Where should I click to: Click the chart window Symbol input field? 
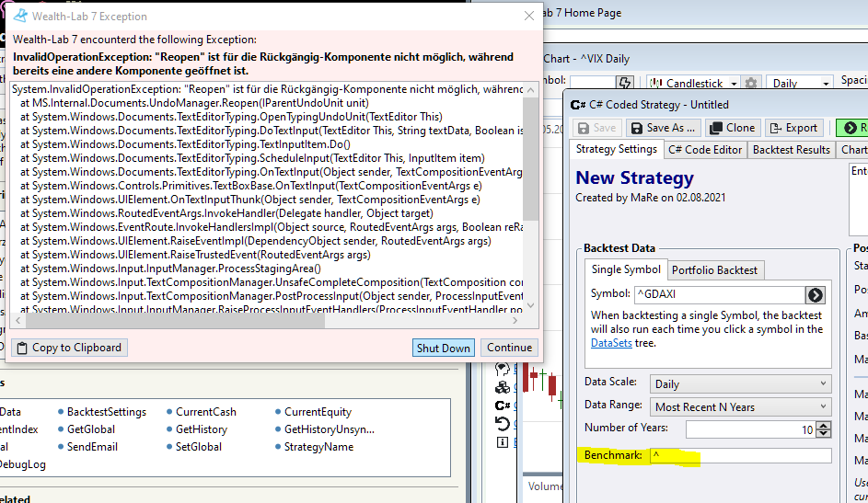click(x=593, y=83)
